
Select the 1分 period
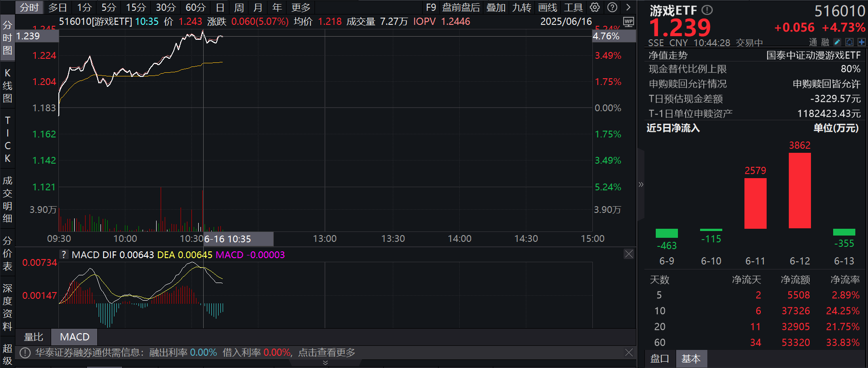click(84, 7)
